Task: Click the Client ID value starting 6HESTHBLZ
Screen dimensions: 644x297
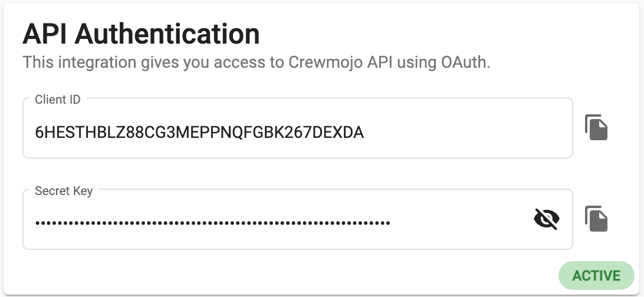Action: click(x=199, y=133)
